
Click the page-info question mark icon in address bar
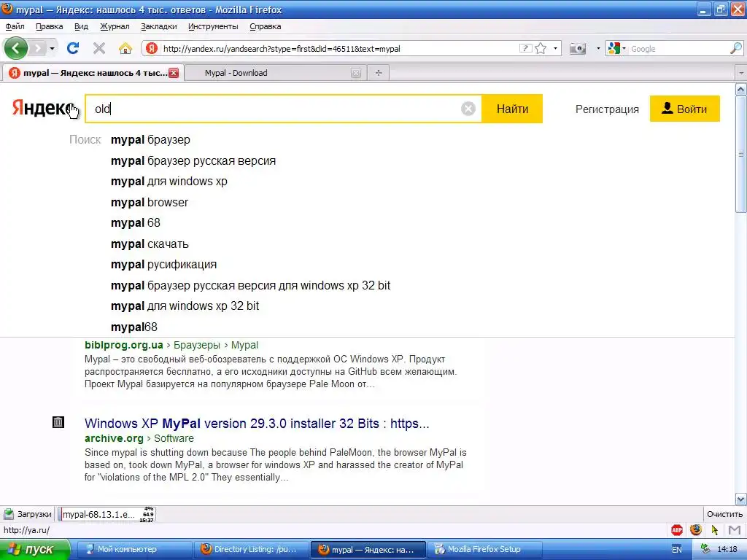(525, 48)
